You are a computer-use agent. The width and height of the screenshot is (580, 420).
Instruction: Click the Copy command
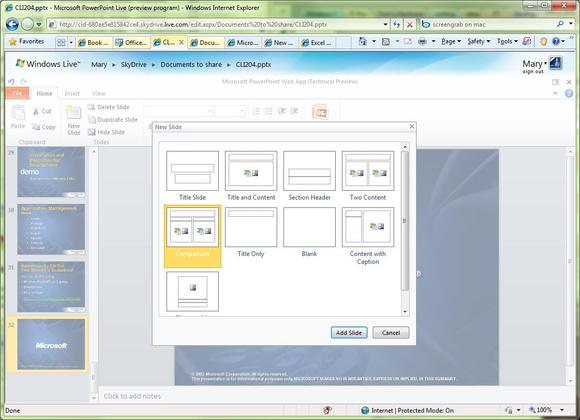click(44, 127)
